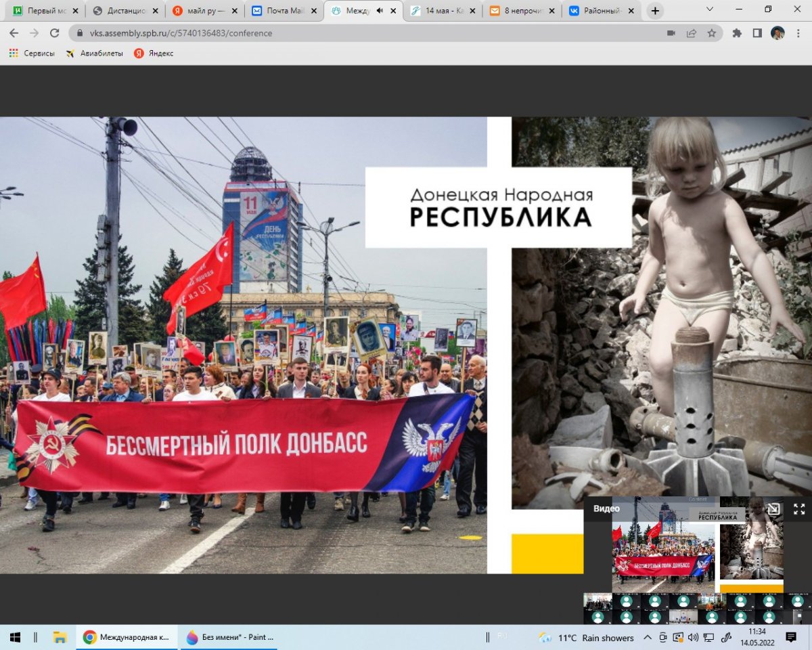Bookmark this page with the star icon
Viewport: 812px width, 650px height.
pyautogui.click(x=711, y=33)
